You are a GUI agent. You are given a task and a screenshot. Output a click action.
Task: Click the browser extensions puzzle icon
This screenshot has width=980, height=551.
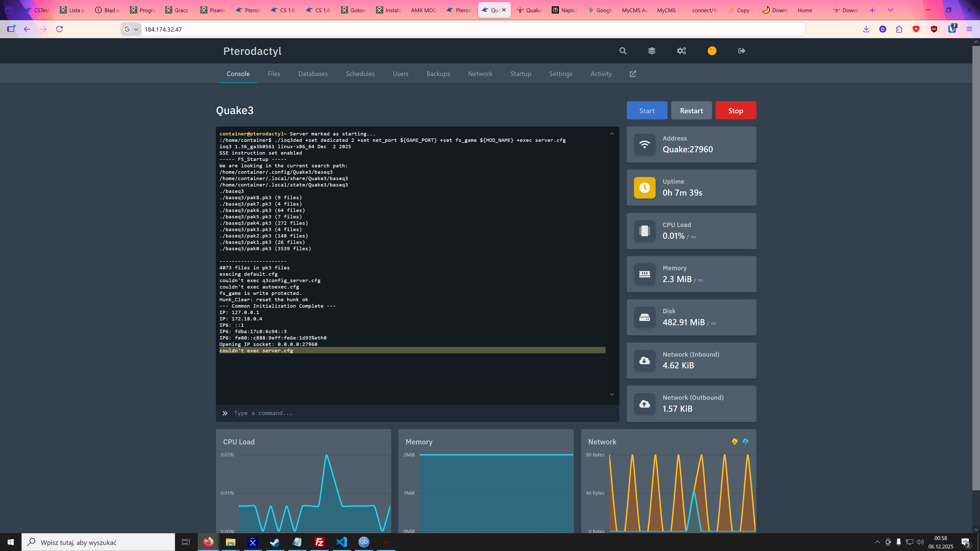tap(899, 29)
